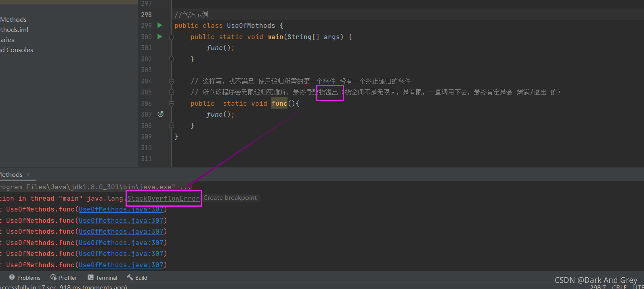Switch to the Methods run tab
644x289 pixels.
tap(11, 175)
